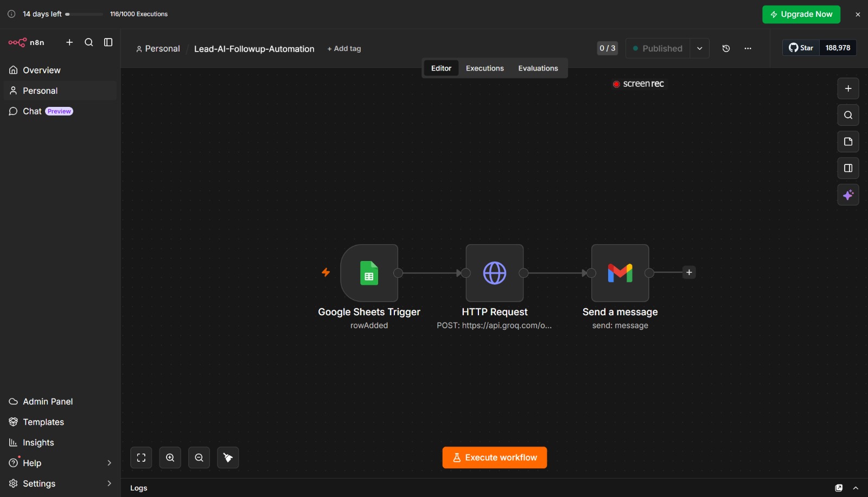Open workflow history clock icon

[x=726, y=48]
